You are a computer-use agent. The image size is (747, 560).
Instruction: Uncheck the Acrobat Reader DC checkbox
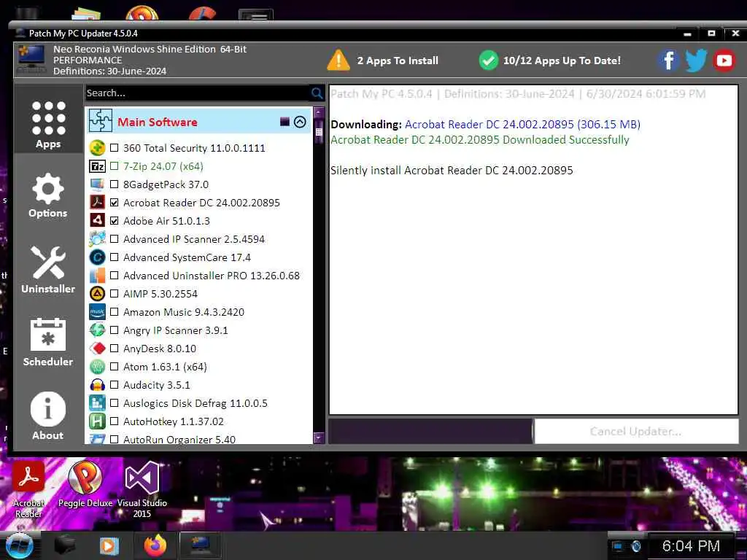coord(115,203)
